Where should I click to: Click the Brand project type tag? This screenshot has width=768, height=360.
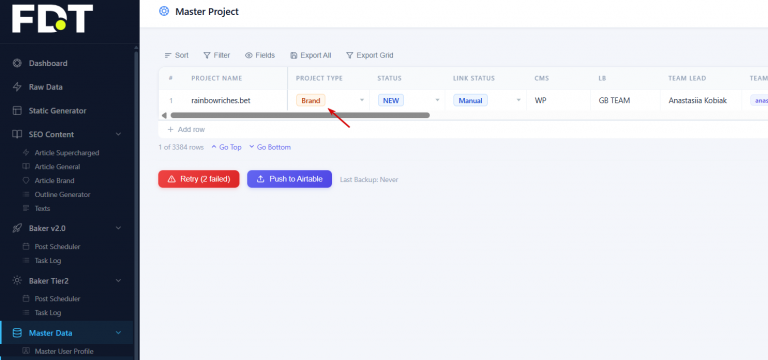311,100
